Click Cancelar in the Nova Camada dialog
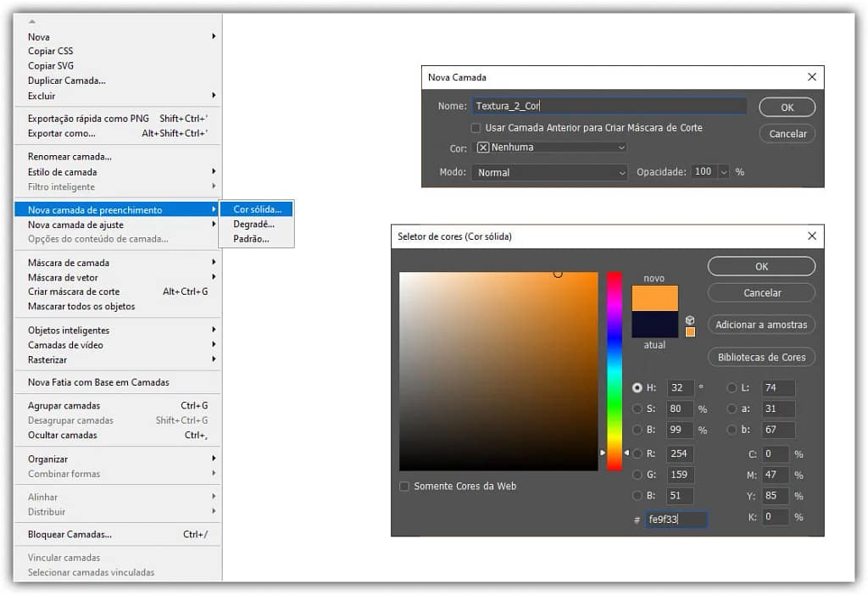Viewport: 868px width, 595px height. point(787,134)
